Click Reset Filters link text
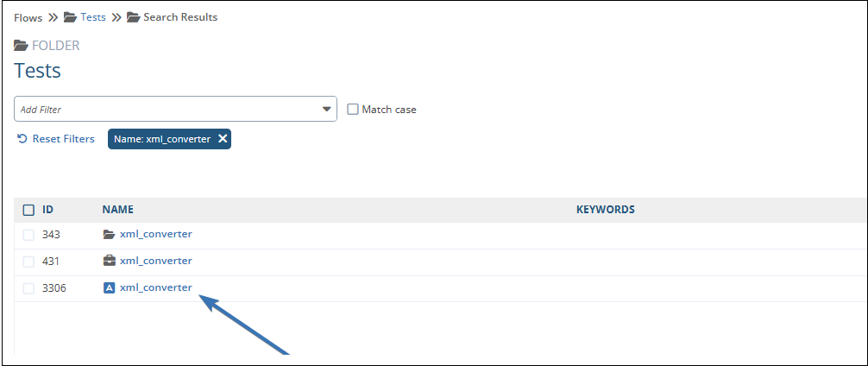The width and height of the screenshot is (868, 366). click(x=63, y=139)
